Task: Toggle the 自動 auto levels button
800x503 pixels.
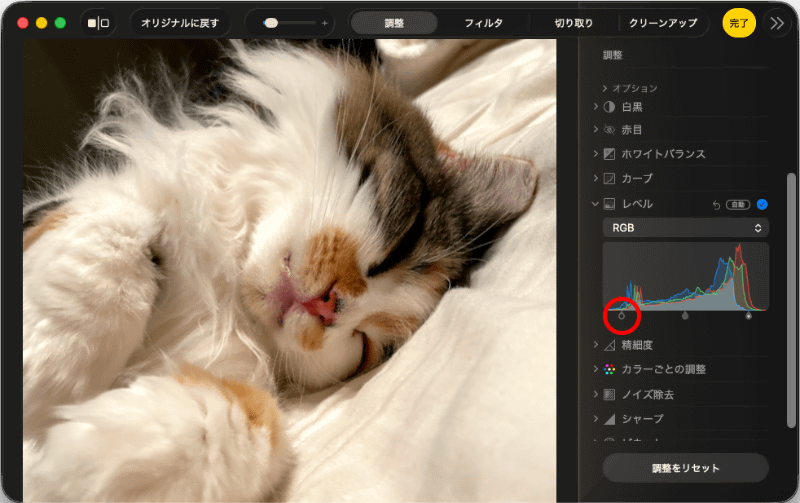Action: point(738,205)
